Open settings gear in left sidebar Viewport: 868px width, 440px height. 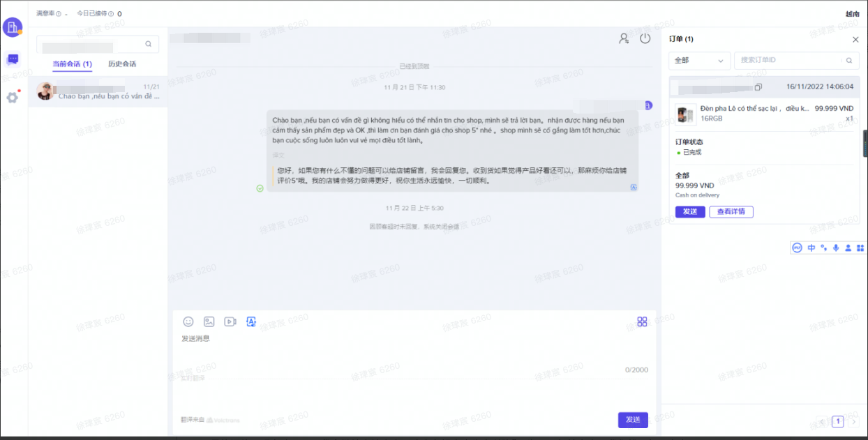[x=13, y=97]
